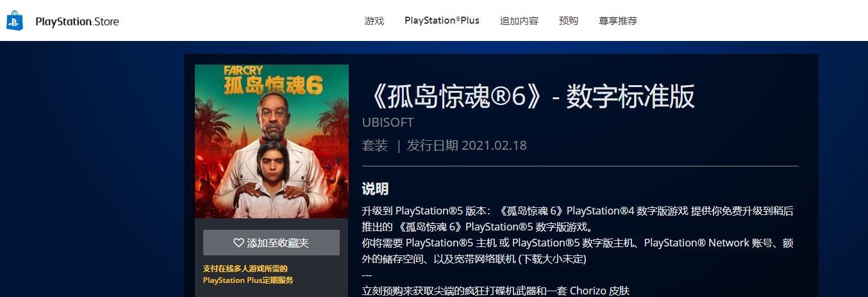Click the 《孤岛惊魂®6》- 数字标准版 title

529,97
